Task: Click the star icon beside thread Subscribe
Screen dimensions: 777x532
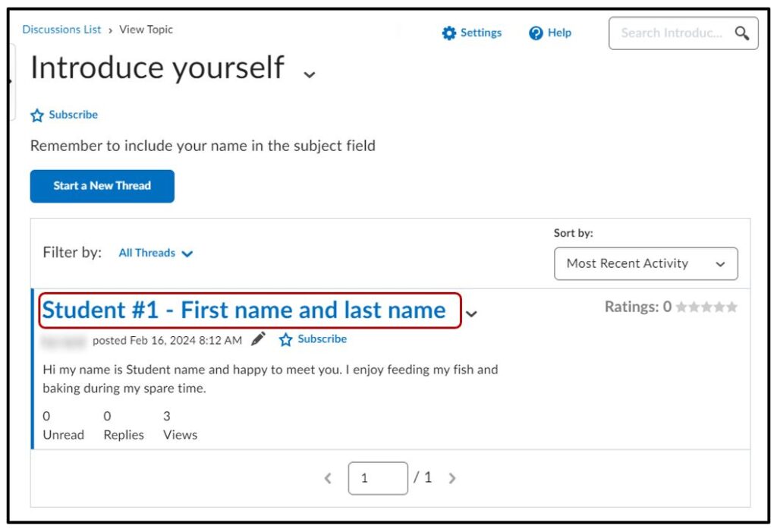Action: (285, 340)
